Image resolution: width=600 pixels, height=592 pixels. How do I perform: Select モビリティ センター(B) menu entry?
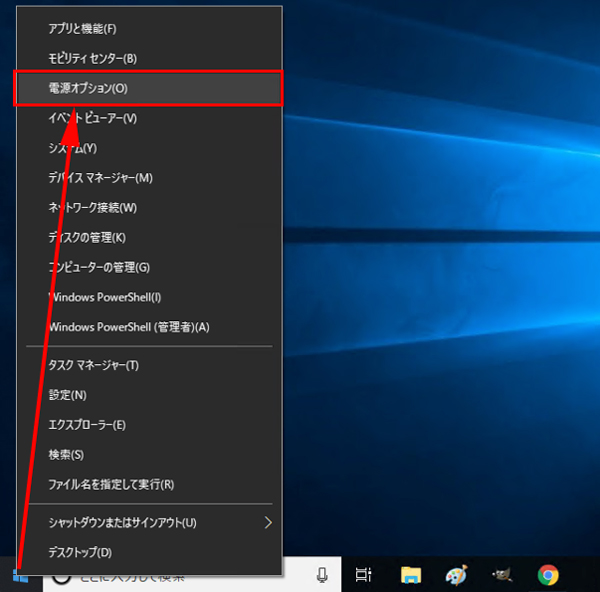coord(149,59)
